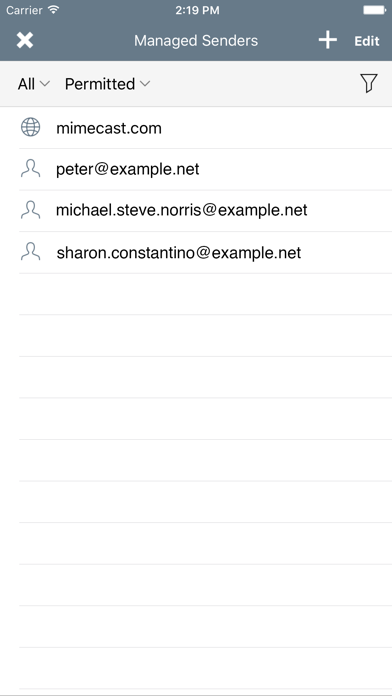The image size is (392, 696).
Task: Click the person icon beside sharon.constantino@example.net
Action: tap(30, 252)
